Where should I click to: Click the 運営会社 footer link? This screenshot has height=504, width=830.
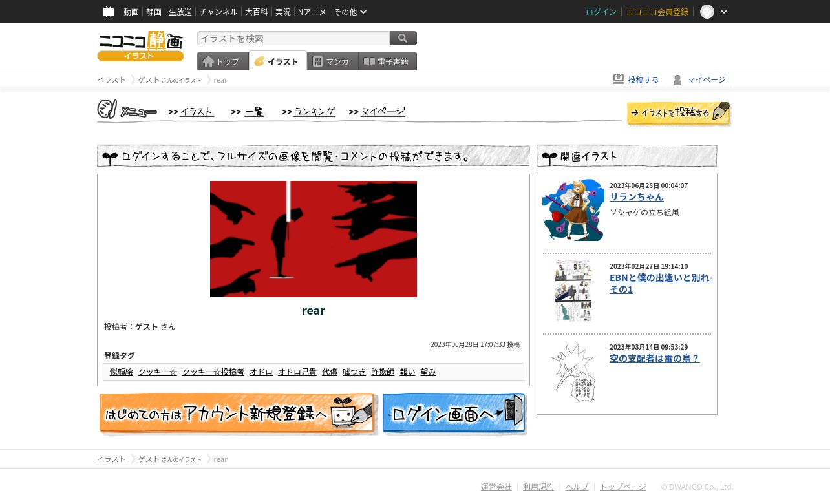tap(496, 487)
